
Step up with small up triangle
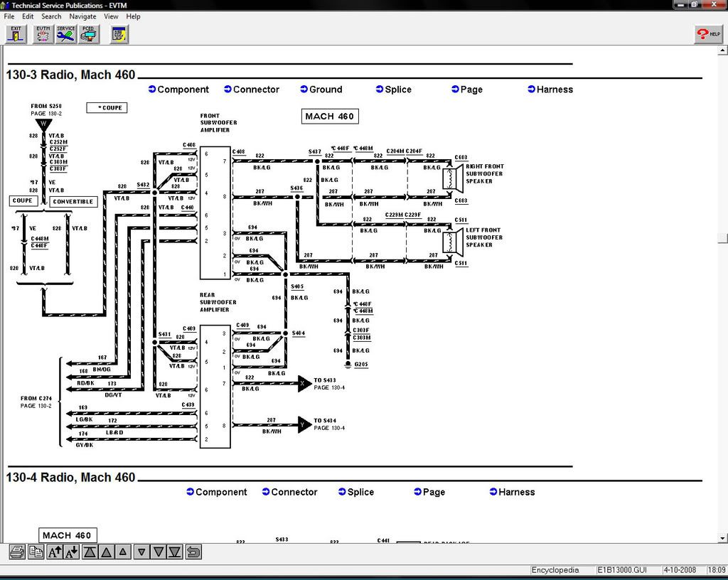pos(122,552)
